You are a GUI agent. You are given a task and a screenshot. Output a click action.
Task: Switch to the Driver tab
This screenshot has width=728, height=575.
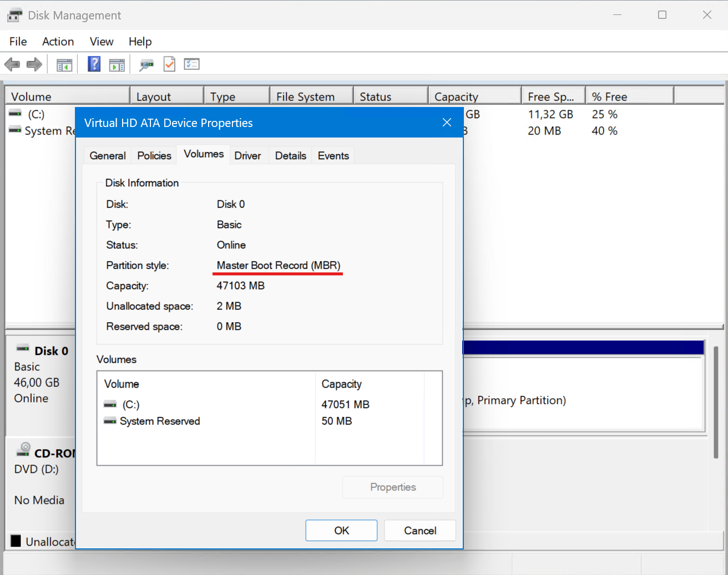click(247, 156)
